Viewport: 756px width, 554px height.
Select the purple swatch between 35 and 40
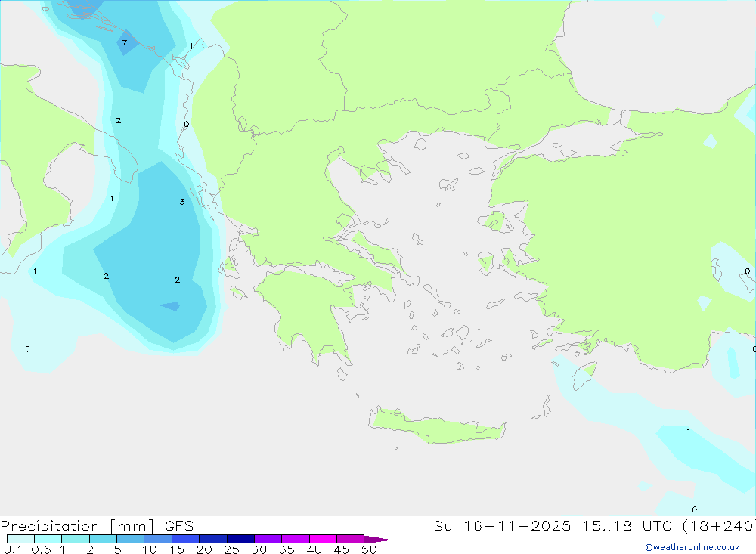point(296,539)
